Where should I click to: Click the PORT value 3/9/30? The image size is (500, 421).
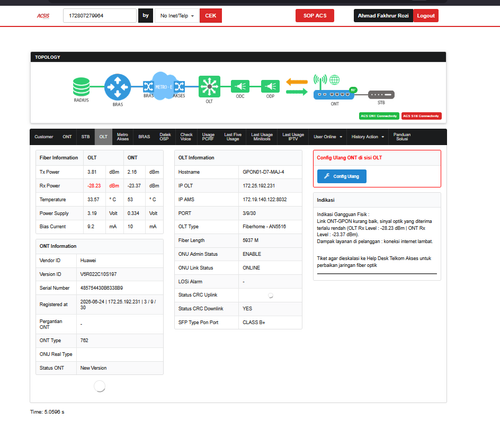(x=249, y=213)
